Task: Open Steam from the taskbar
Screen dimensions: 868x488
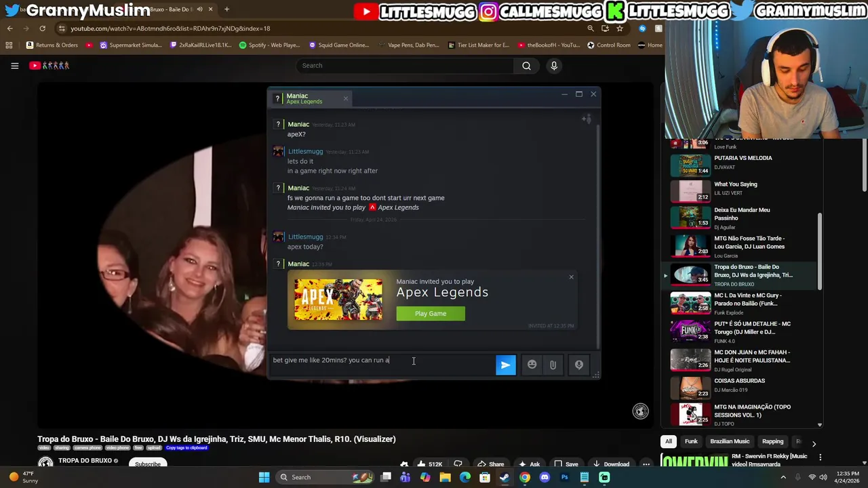Action: click(505, 477)
